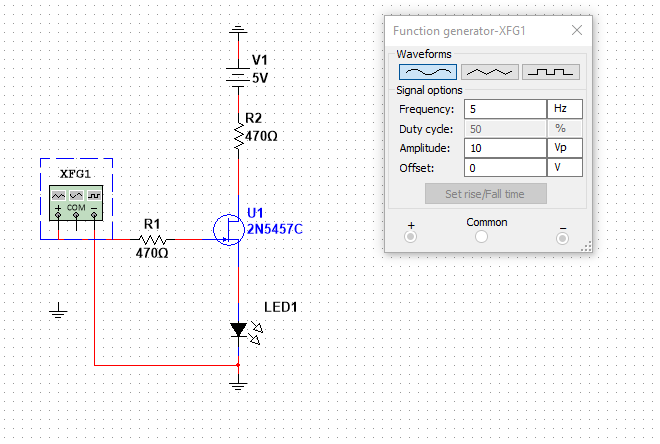Click the Set rise/Fall time button
Screen dimensions: 660x444
tap(486, 193)
